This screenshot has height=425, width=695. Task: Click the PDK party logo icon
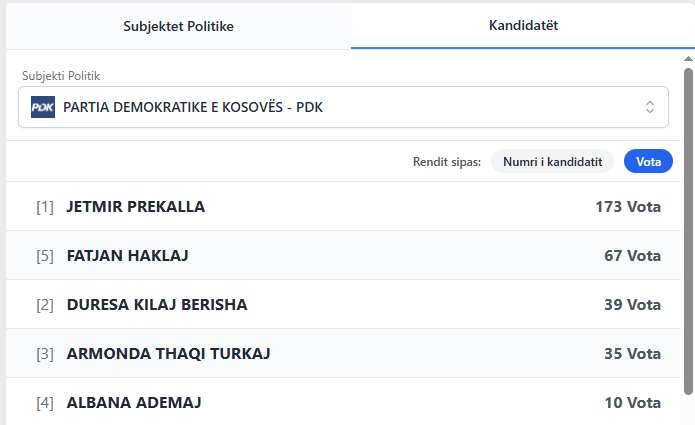[x=43, y=107]
